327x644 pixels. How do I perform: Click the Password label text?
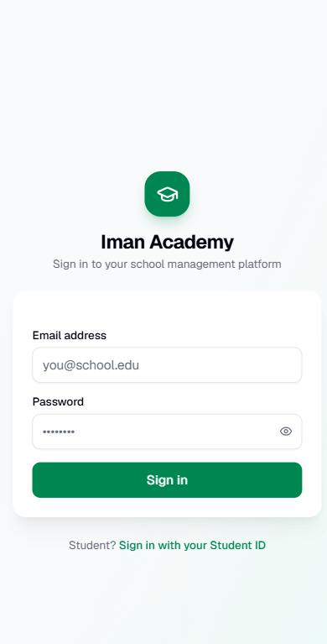click(58, 401)
